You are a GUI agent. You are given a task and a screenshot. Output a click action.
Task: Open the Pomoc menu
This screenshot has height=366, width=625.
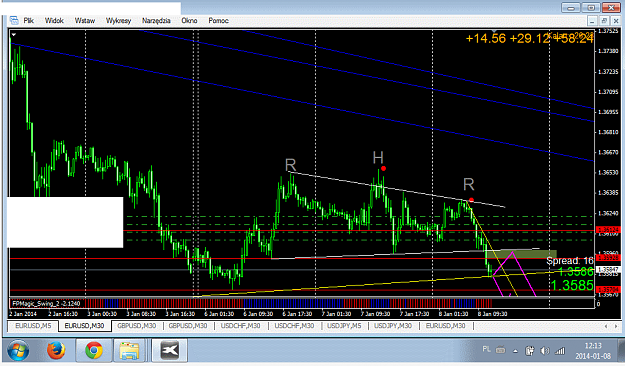pos(218,20)
